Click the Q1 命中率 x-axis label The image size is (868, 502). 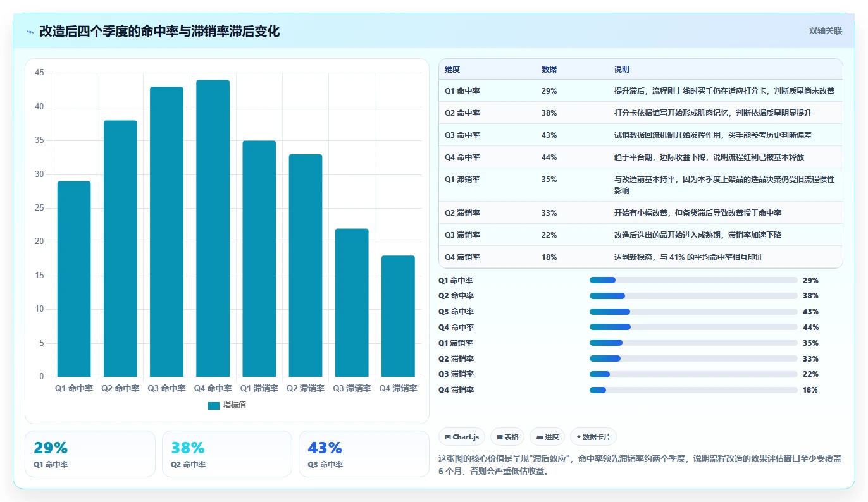(74, 389)
